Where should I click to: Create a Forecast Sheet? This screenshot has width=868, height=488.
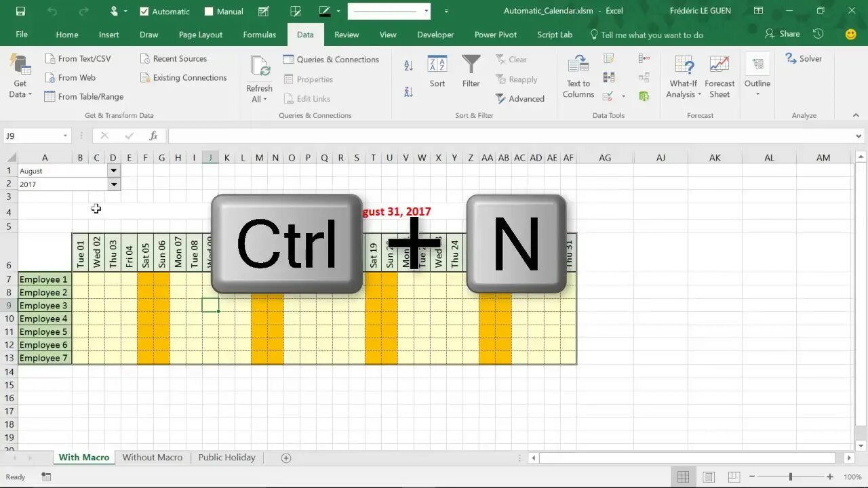[x=719, y=77]
